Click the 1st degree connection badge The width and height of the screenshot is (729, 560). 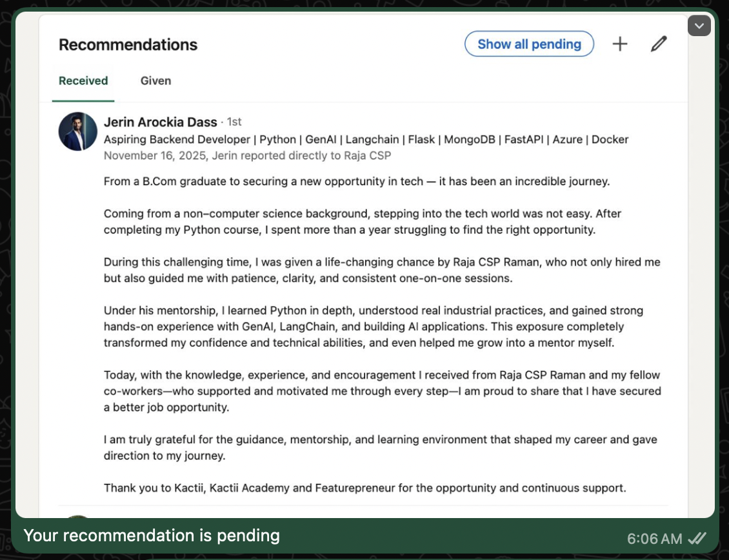(x=234, y=122)
